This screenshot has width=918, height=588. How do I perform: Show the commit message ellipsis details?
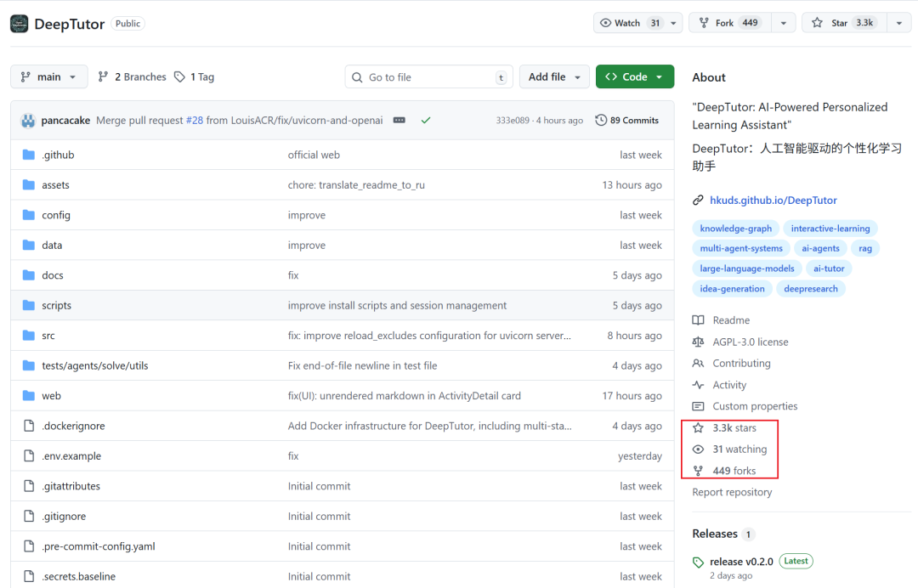point(399,120)
